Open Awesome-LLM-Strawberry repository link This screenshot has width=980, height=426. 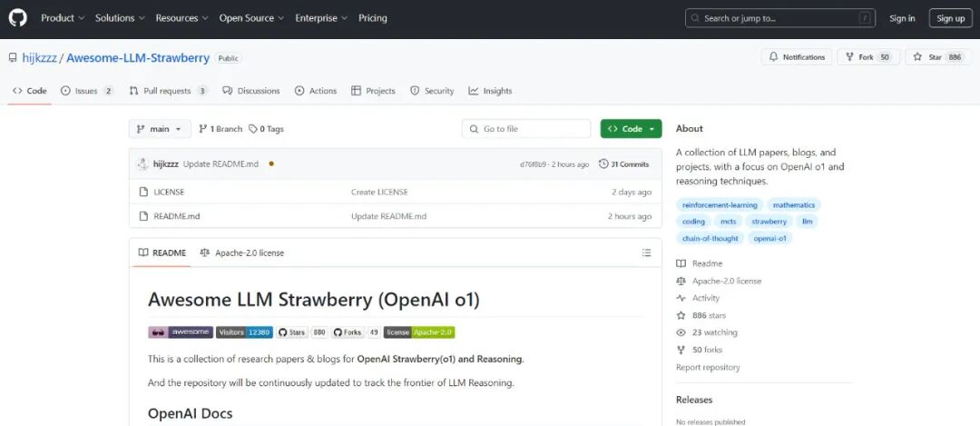(x=138, y=57)
